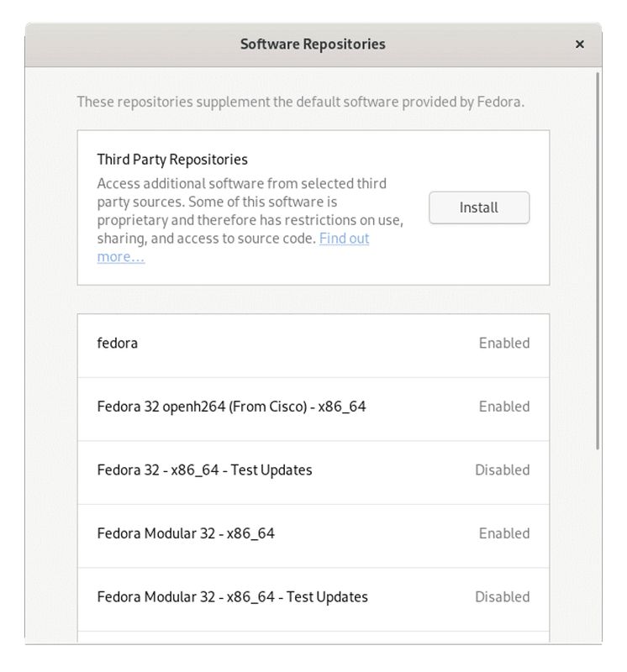This screenshot has width=627, height=672.
Task: Click the Install button for third party repositories
Action: 479,207
